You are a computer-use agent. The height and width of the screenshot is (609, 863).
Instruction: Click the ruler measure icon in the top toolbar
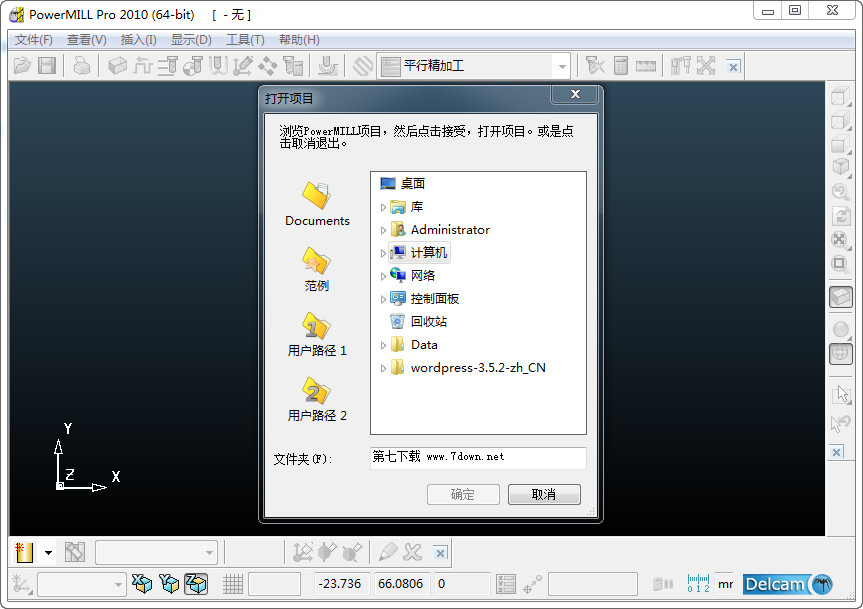[x=646, y=67]
